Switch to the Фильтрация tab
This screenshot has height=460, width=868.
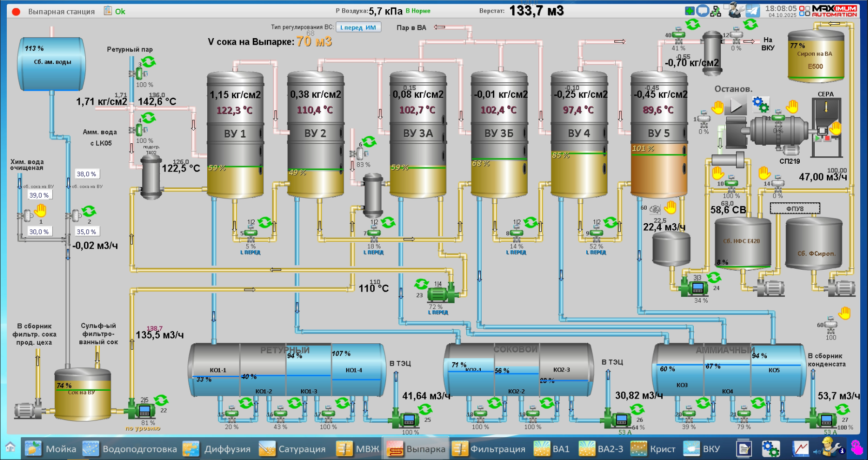point(489,449)
